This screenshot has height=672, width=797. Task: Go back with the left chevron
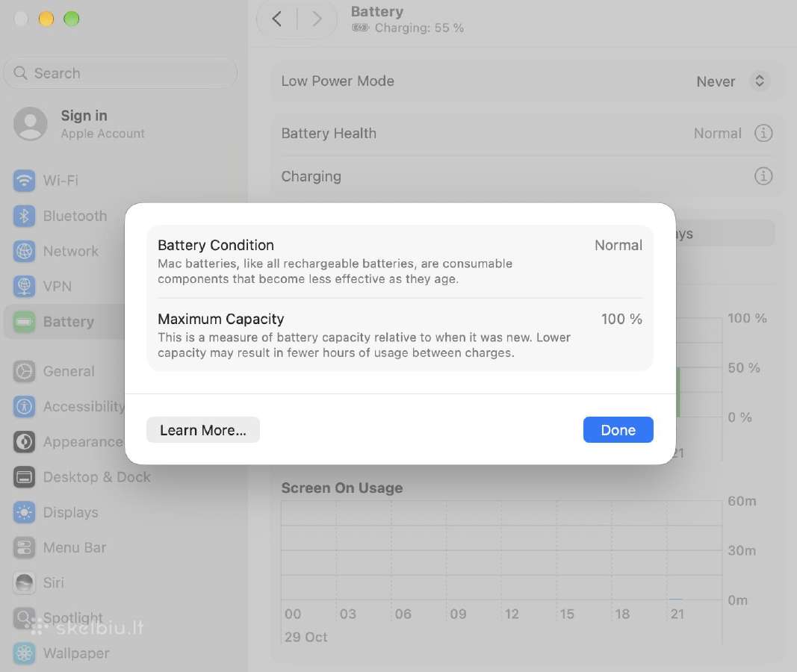click(277, 19)
